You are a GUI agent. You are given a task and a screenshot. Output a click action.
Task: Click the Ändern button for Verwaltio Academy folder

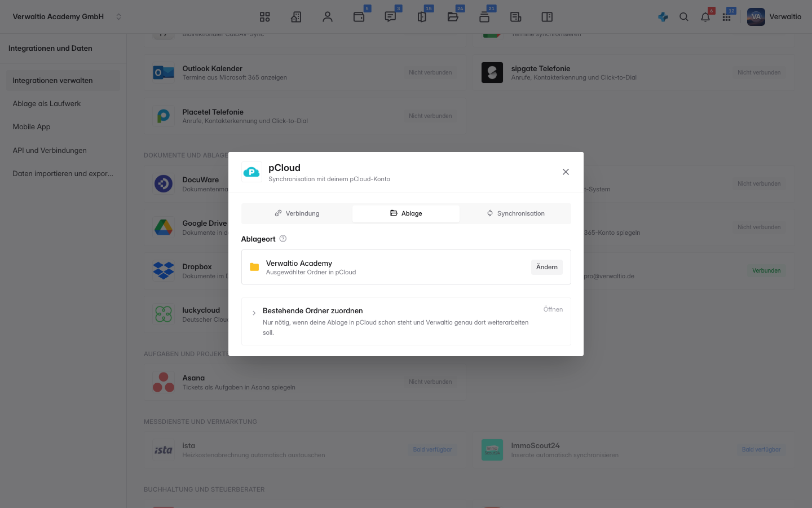tap(547, 267)
